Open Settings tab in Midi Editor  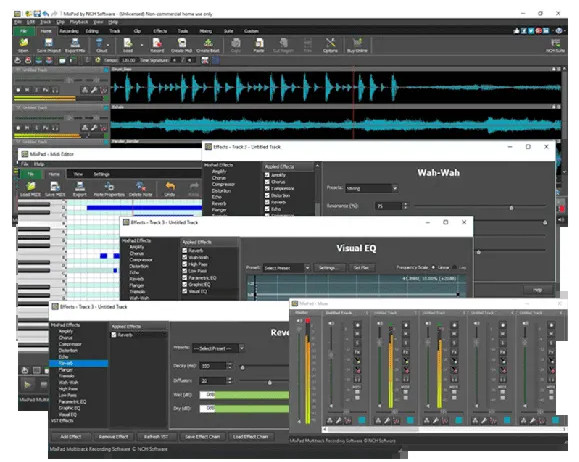tap(101, 174)
